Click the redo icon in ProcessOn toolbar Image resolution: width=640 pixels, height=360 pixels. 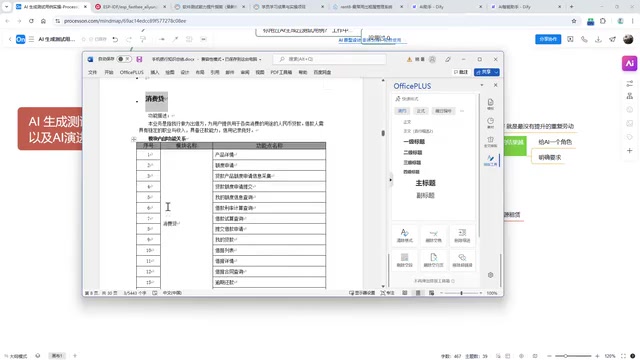[x=129, y=39]
